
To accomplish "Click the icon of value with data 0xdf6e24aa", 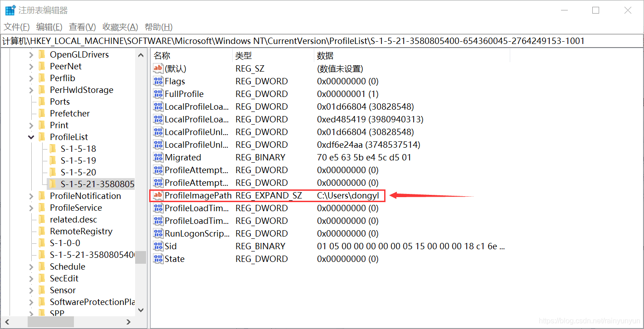I will [158, 145].
